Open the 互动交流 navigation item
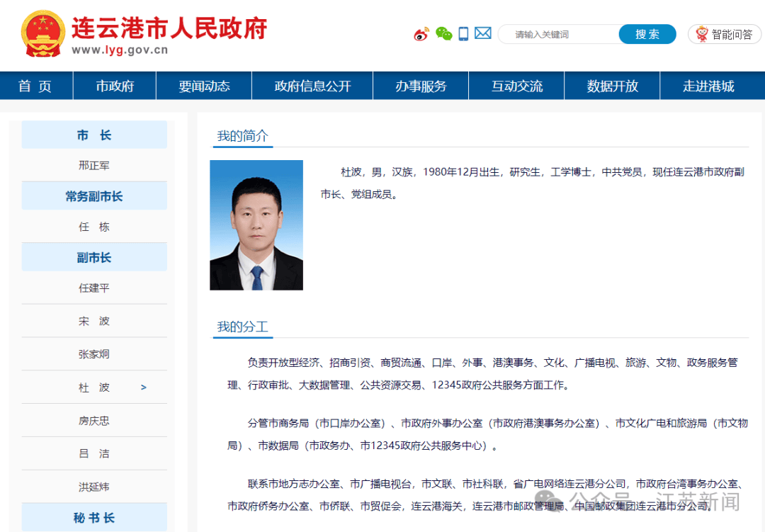765x532 pixels. point(516,86)
